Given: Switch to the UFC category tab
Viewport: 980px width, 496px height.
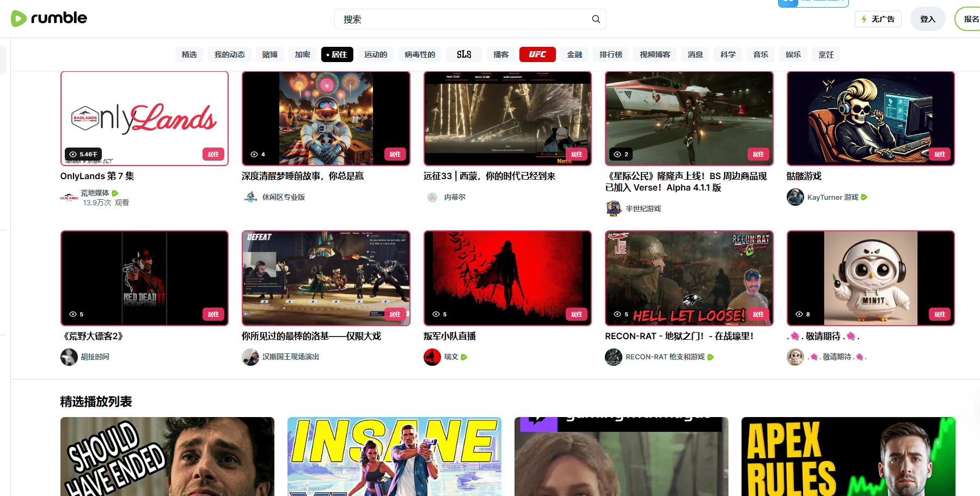Looking at the screenshot, I should coord(537,54).
